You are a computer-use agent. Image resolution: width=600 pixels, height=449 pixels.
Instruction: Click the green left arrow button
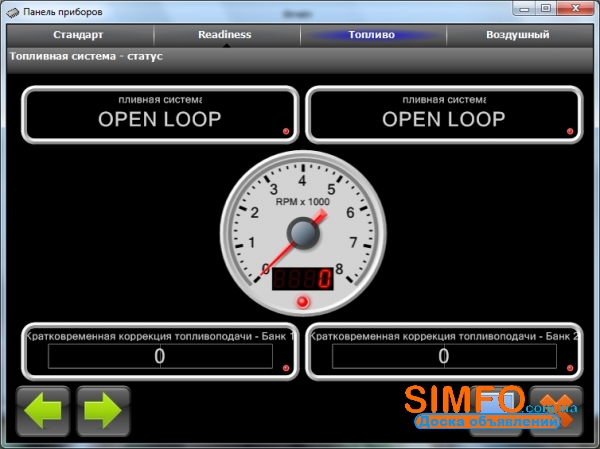(x=43, y=411)
